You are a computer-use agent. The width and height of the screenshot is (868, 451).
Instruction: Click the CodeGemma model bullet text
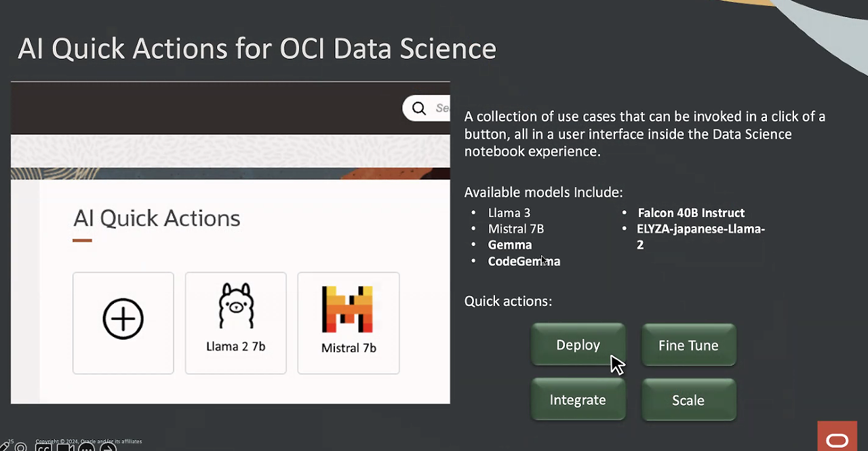[524, 261]
